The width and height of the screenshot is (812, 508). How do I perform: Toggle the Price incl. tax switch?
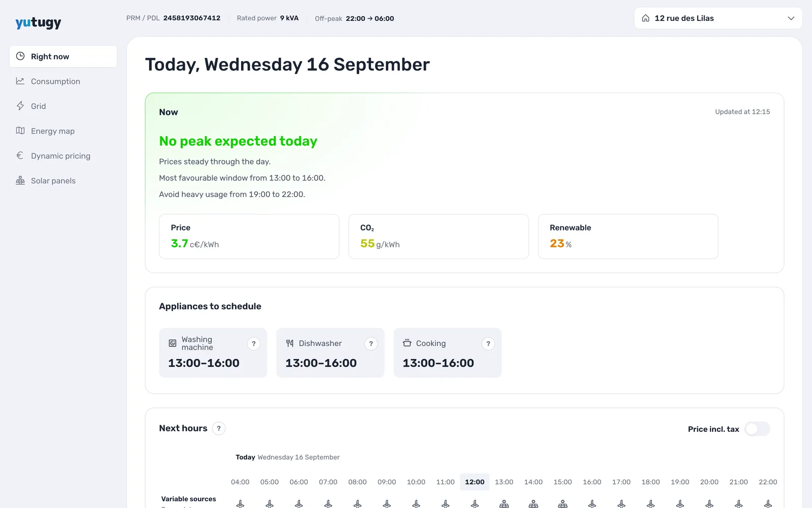point(757,429)
